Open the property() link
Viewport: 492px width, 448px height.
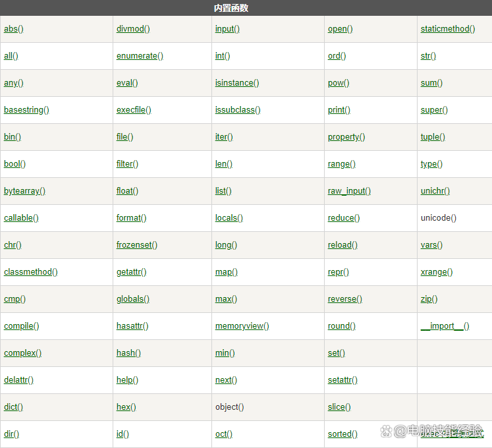346,137
